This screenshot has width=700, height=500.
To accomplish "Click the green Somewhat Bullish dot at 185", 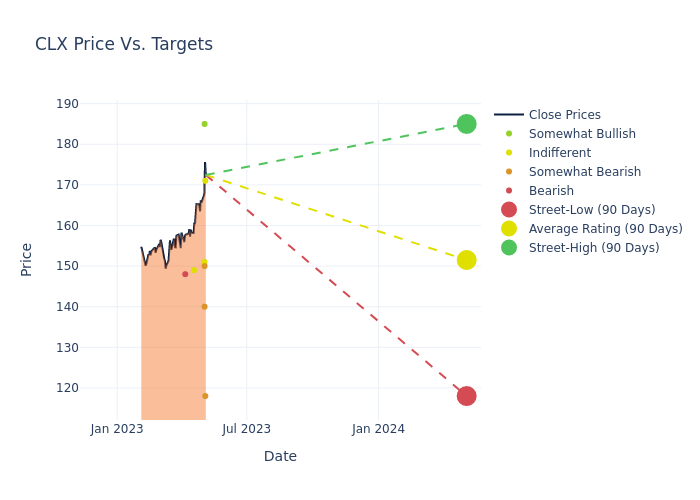I will pyautogui.click(x=204, y=124).
